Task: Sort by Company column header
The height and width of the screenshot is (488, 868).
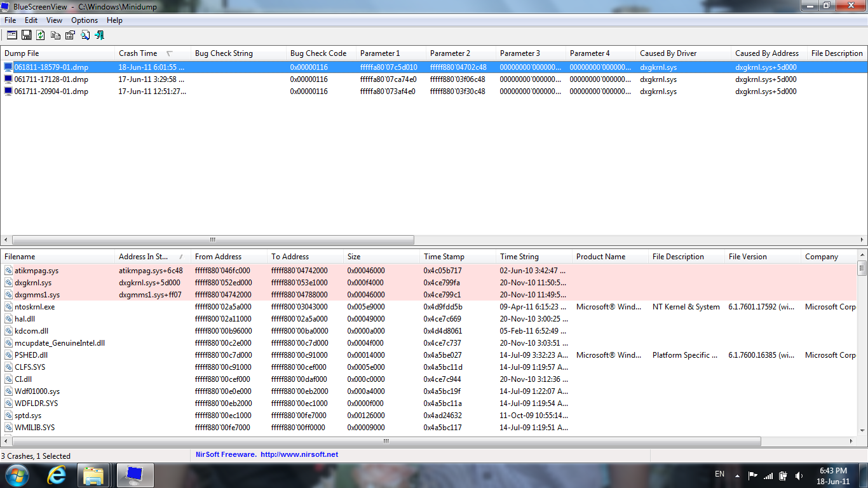Action: (x=829, y=257)
